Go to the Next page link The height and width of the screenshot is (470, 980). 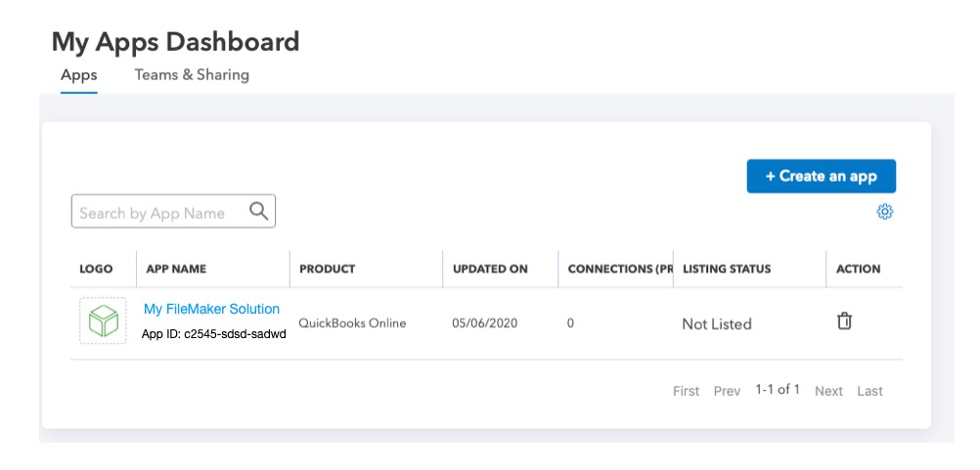(x=828, y=391)
